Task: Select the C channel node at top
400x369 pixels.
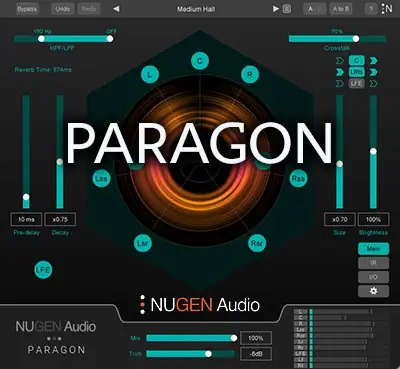Action: tap(200, 61)
